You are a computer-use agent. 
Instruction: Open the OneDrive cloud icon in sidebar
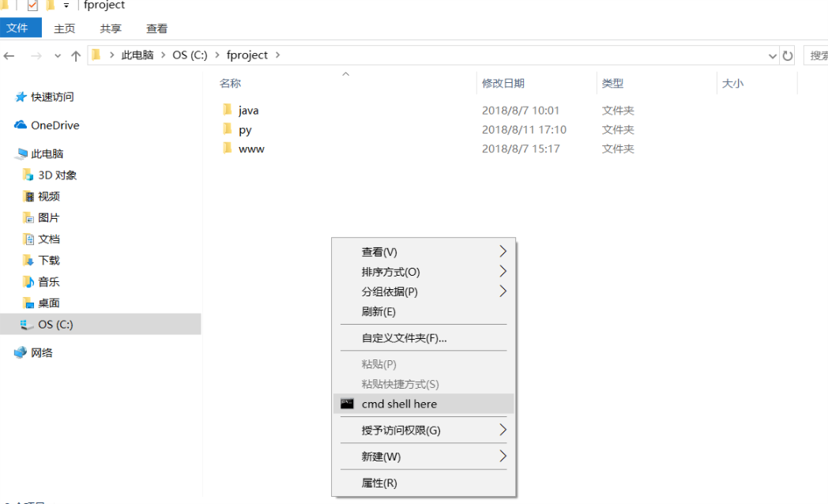(21, 125)
